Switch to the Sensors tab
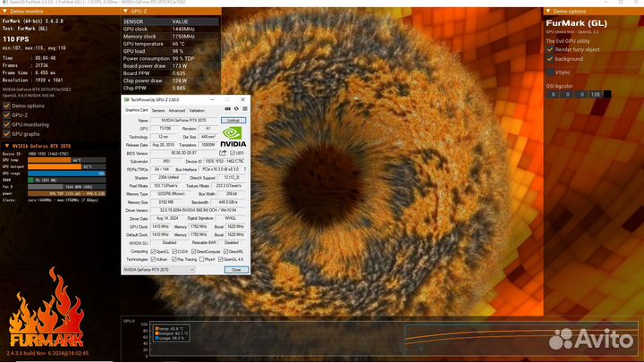Image resolution: width=644 pixels, height=362 pixels. pos(158,111)
